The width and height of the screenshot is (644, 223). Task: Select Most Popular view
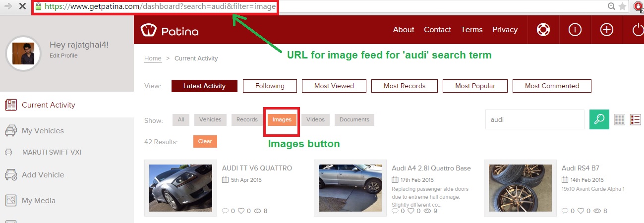coord(475,86)
